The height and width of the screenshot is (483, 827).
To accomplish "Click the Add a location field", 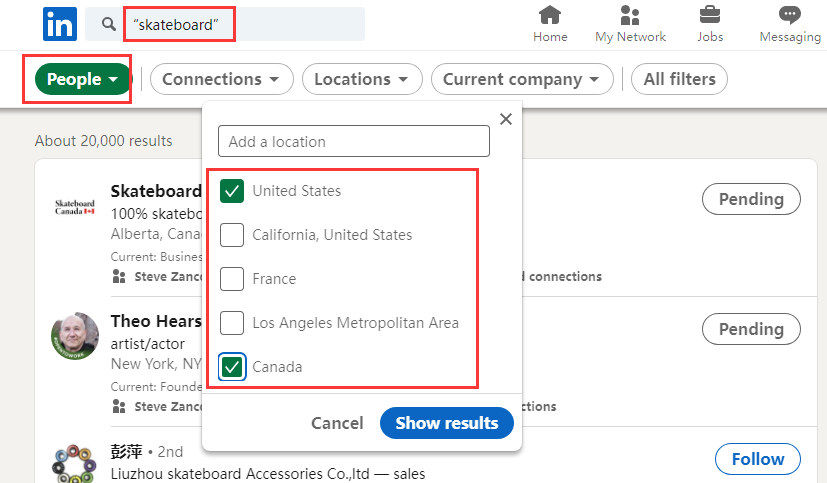I will 353,142.
